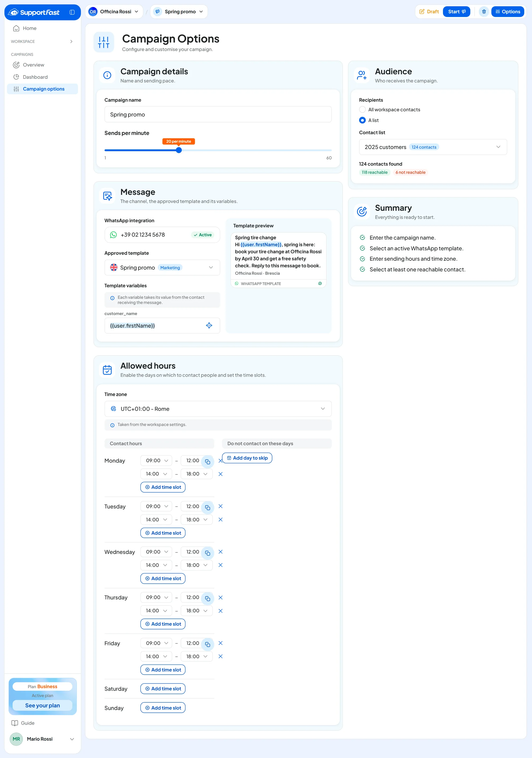Open the Spring promo campaign switcher
The image size is (532, 758).
179,11
